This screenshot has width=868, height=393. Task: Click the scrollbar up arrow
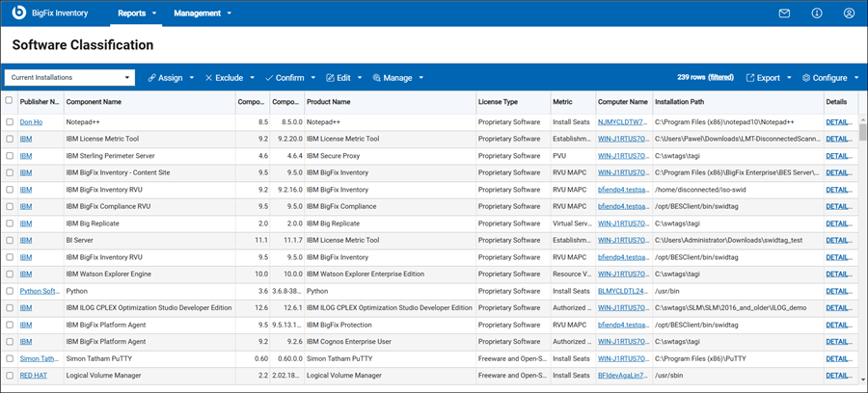coord(862,118)
